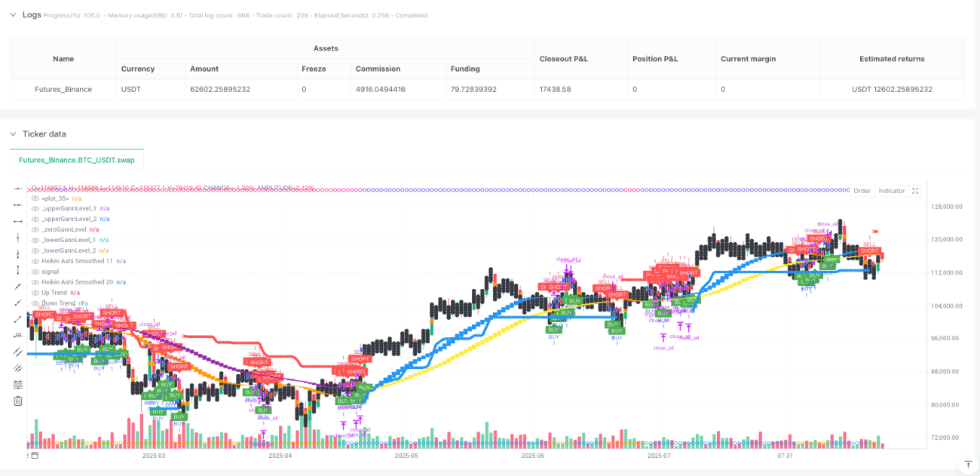Select the Futures_Binance.BTC_USDT.swap tab
Viewport: 980px width, 476px height.
(x=77, y=160)
